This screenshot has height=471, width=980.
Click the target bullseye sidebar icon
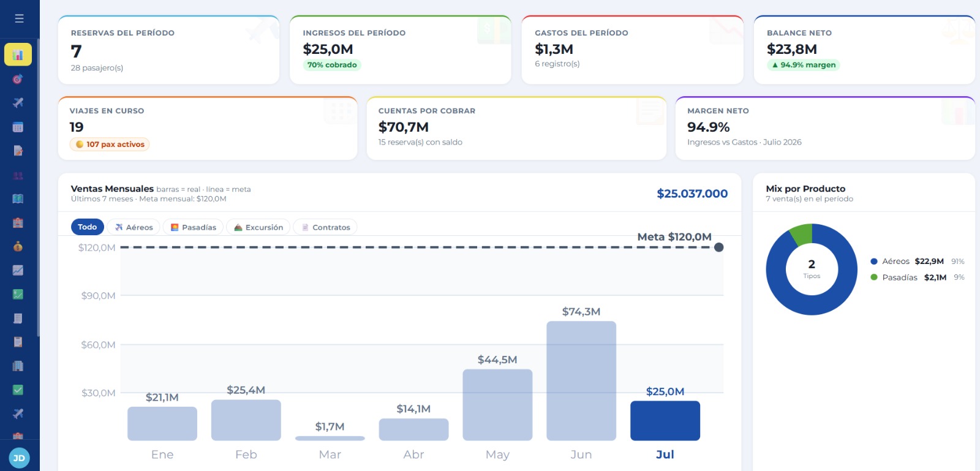pos(18,79)
